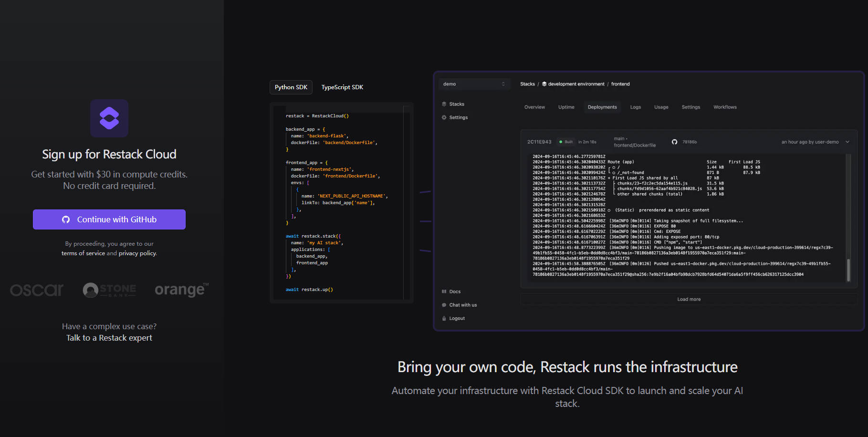Open Chat with us bubble icon
This screenshot has height=437, width=868.
[x=444, y=305]
